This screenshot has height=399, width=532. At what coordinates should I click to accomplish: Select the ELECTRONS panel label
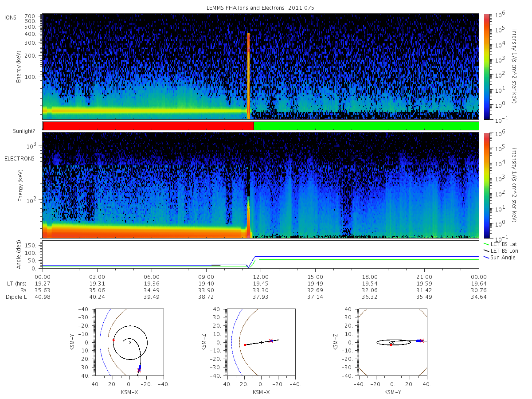point(19,159)
